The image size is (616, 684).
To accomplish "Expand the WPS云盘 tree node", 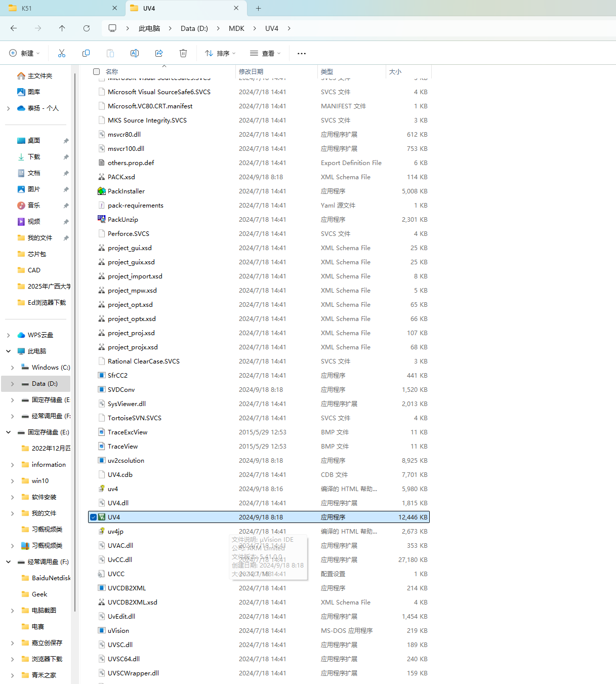I will pyautogui.click(x=8, y=335).
